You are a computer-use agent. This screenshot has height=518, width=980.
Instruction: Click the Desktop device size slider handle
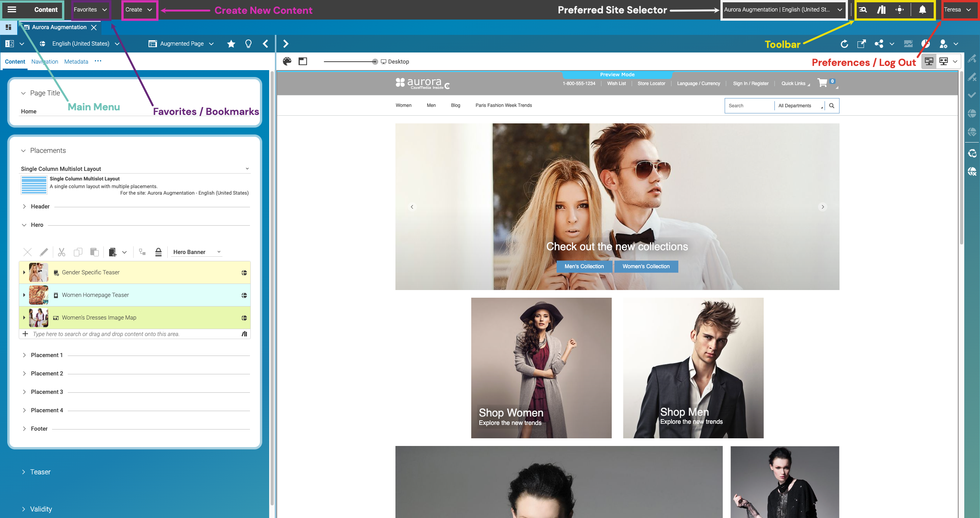pyautogui.click(x=375, y=62)
